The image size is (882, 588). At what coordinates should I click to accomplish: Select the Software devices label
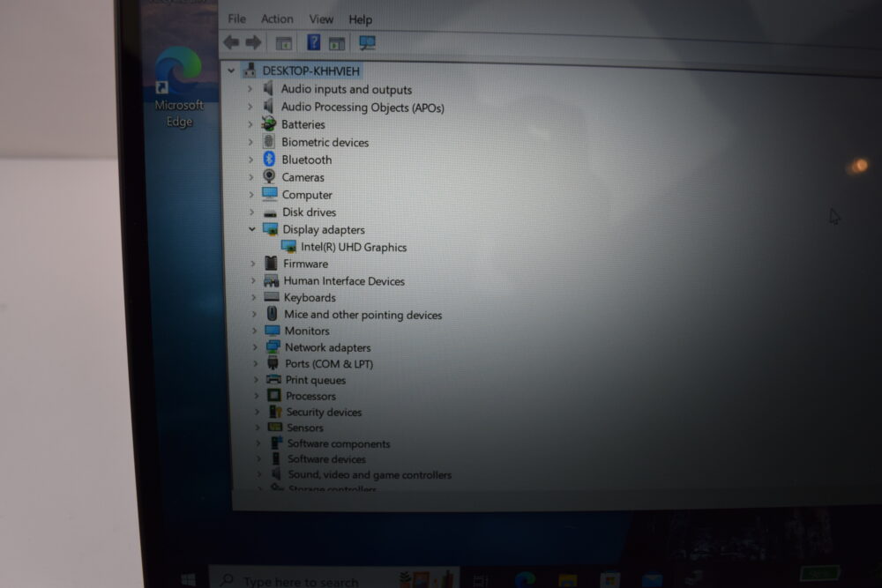[326, 459]
